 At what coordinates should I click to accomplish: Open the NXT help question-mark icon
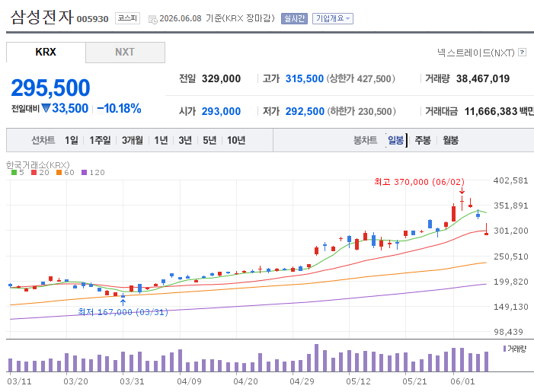coord(522,52)
